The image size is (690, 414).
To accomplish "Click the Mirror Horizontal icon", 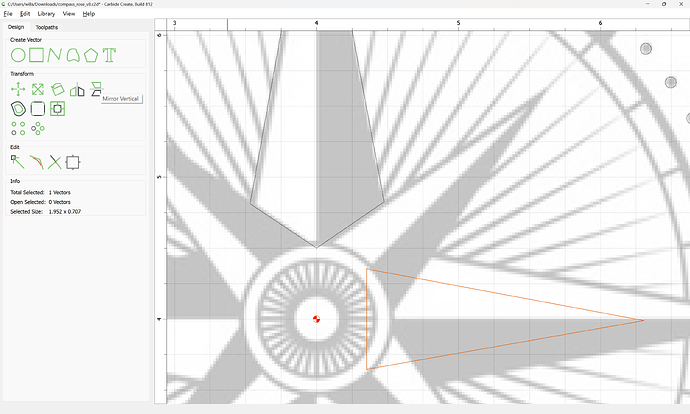I will [77, 89].
